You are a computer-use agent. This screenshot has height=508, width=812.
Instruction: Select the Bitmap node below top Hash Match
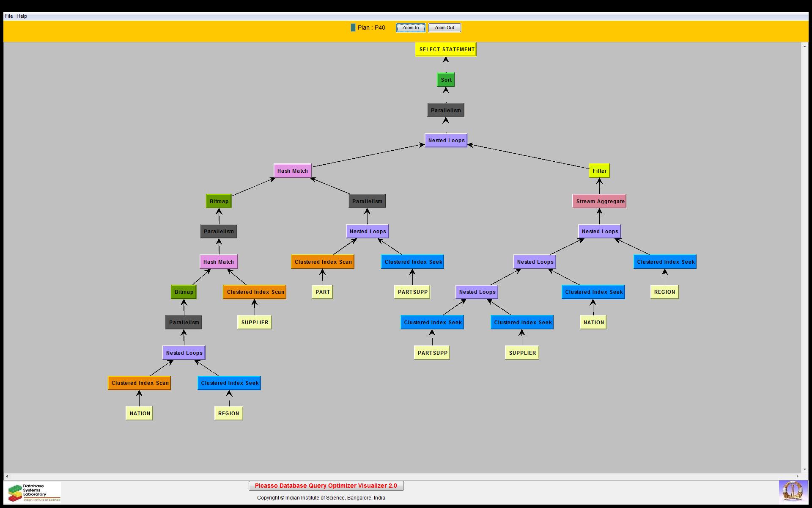219,202
